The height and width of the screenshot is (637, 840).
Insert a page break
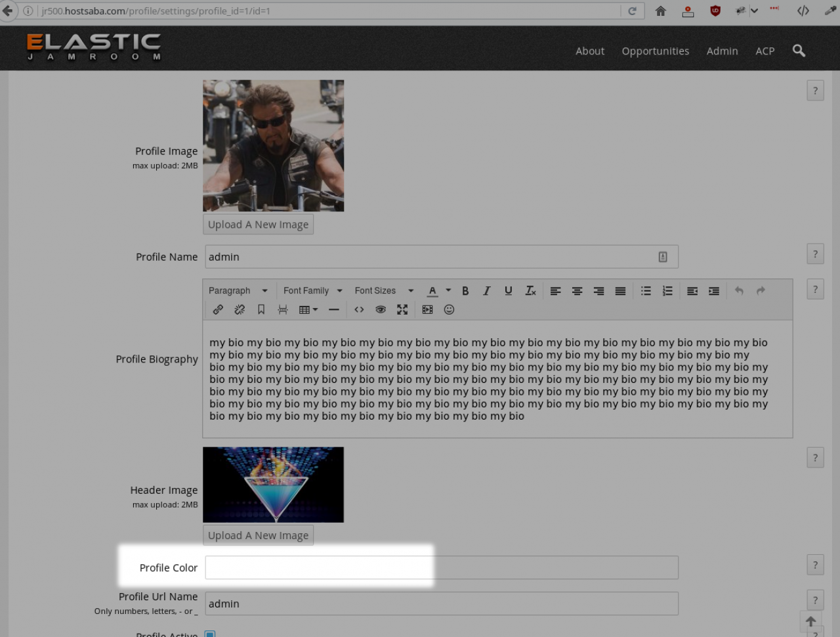tap(283, 310)
